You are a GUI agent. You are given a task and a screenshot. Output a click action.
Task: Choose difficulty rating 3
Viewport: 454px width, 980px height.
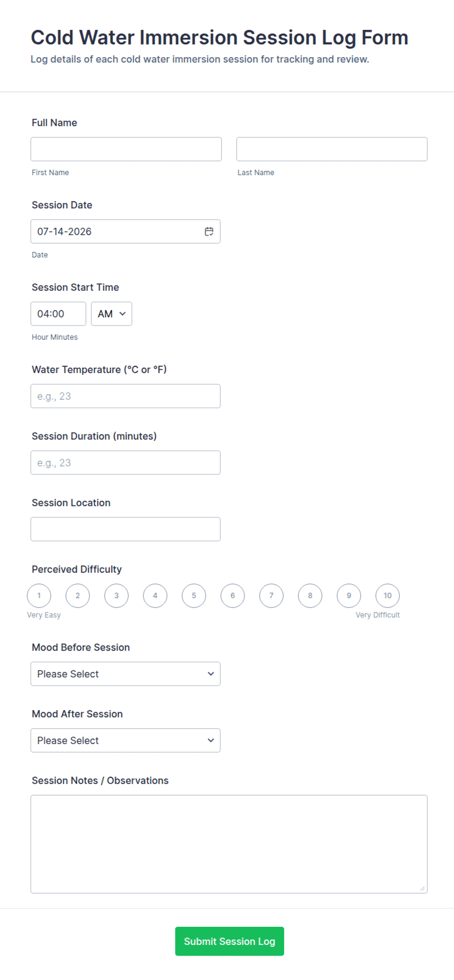(116, 595)
